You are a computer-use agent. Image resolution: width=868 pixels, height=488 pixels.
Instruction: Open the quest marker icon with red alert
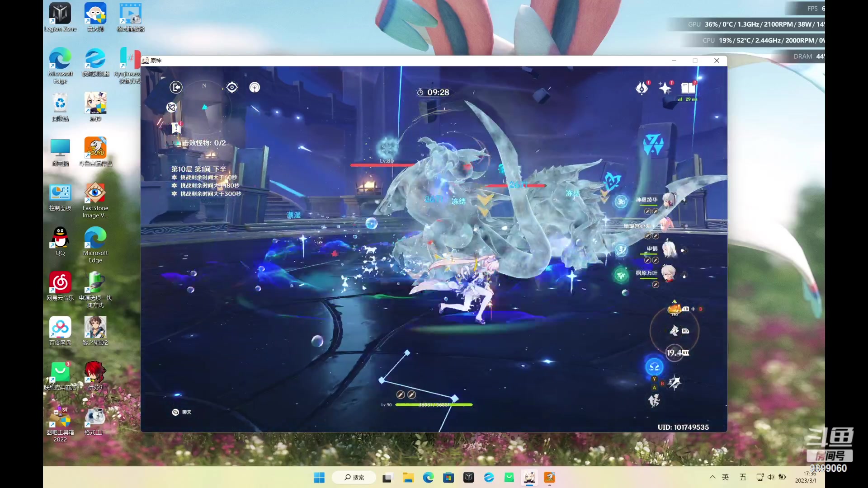(x=176, y=128)
